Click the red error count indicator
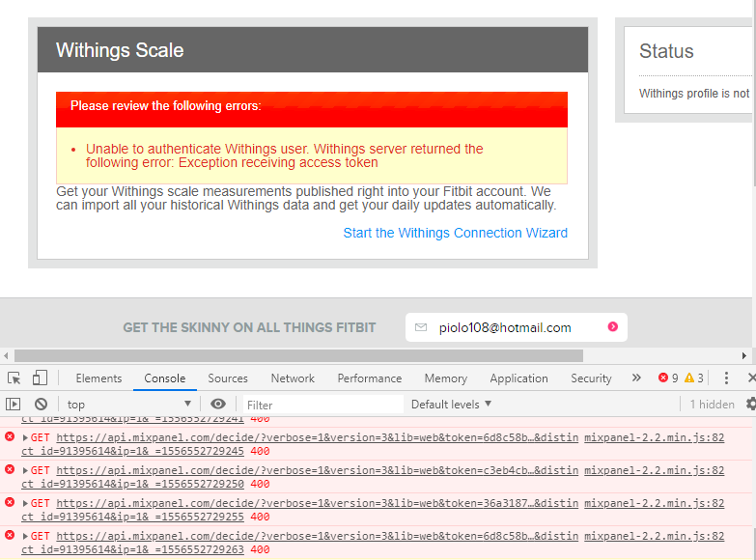This screenshot has width=756, height=560. click(x=668, y=378)
